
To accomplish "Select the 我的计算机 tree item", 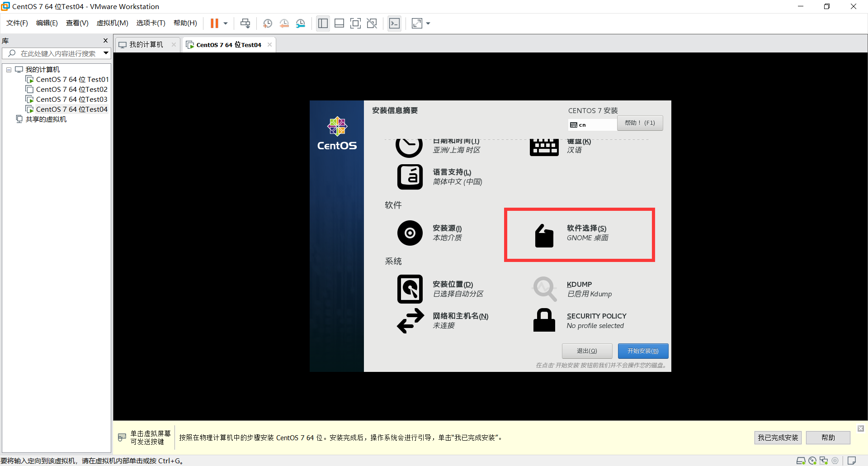I will [x=42, y=70].
